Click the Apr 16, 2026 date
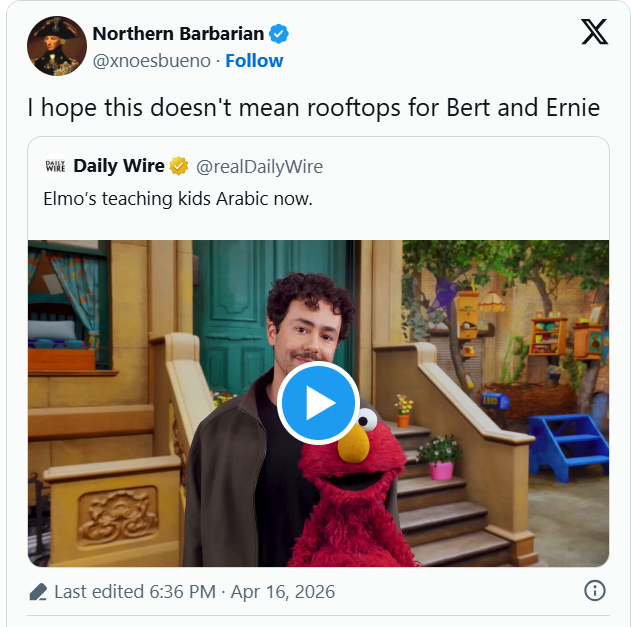The width and height of the screenshot is (631, 627). pyautogui.click(x=283, y=592)
